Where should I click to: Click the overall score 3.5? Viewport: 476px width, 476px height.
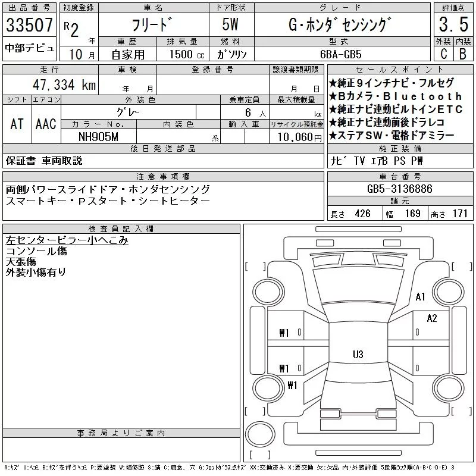pos(453,24)
